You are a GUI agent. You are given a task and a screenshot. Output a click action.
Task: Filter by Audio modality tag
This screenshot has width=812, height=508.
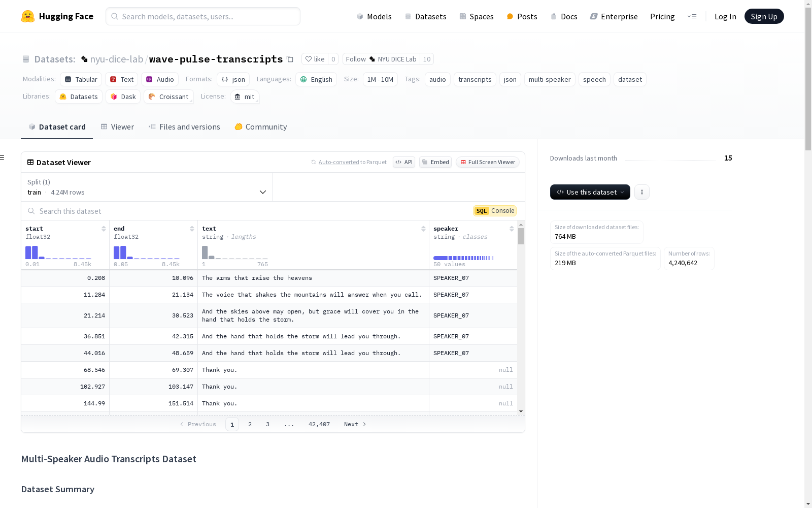pyautogui.click(x=160, y=79)
